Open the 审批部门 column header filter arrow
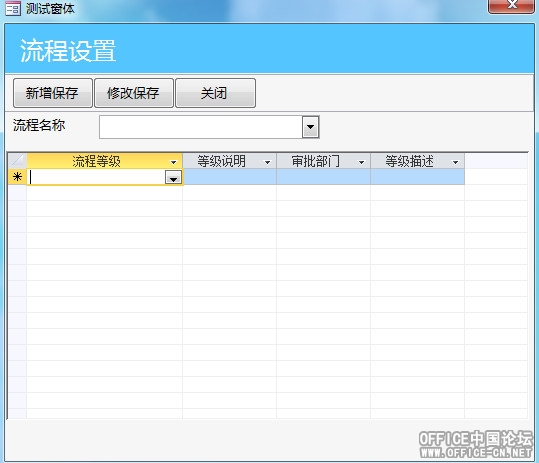This screenshot has width=539, height=463. tap(362, 162)
